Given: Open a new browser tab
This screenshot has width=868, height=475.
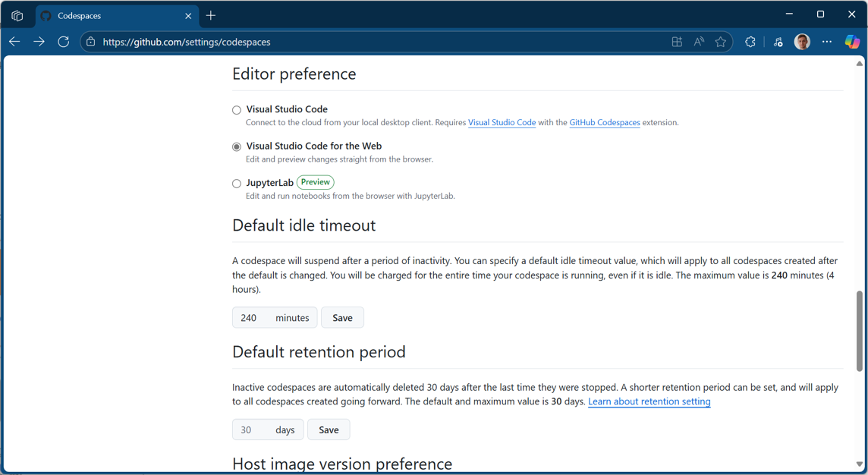Looking at the screenshot, I should (x=211, y=15).
